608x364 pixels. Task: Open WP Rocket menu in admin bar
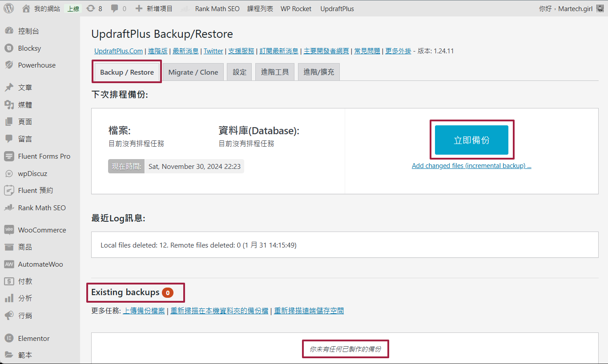pos(296,8)
